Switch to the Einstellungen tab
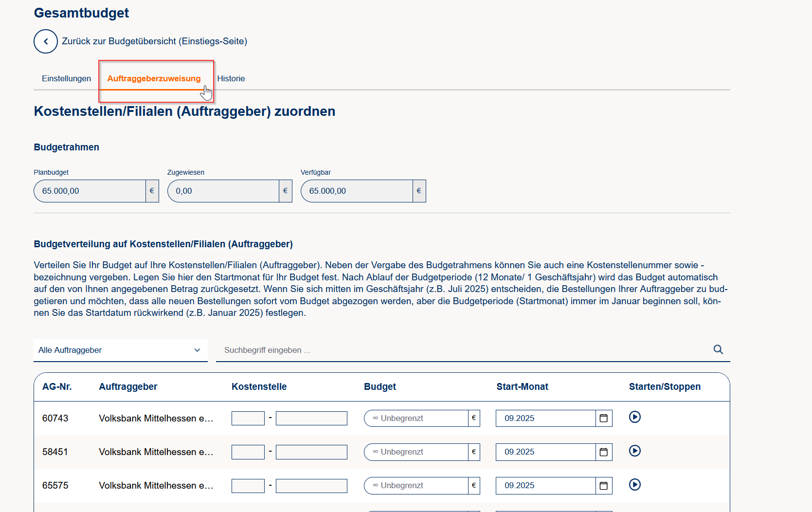Viewport: 812px width, 512px height. [x=66, y=78]
